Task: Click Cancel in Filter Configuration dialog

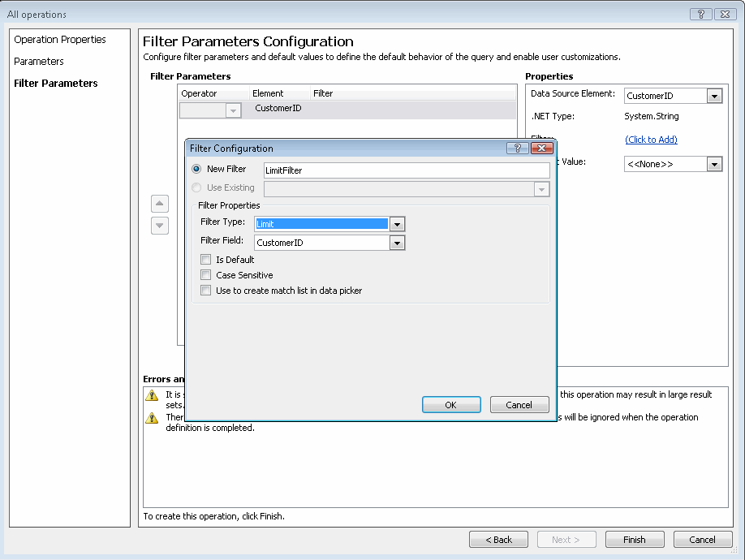Action: click(x=519, y=405)
